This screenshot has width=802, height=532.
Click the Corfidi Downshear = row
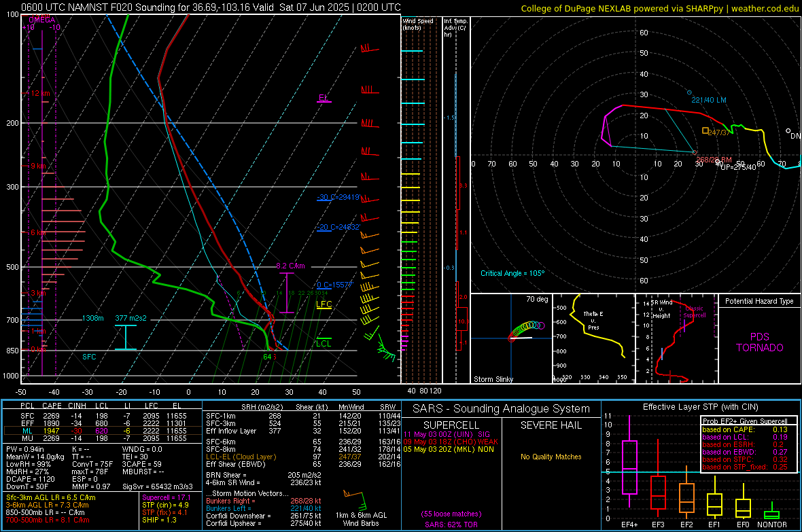point(264,516)
